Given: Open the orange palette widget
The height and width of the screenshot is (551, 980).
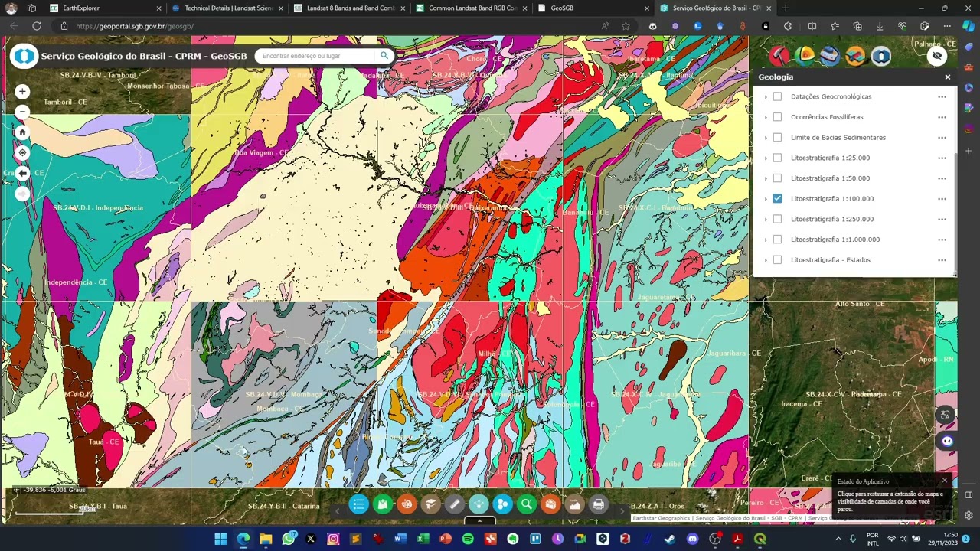Looking at the screenshot, I should 407,504.
